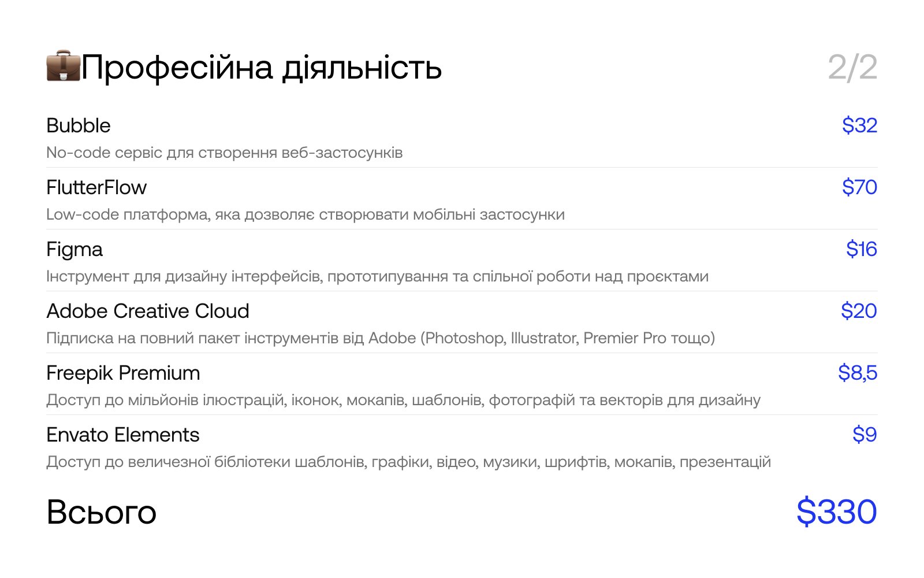Click the $9 Envato price

865,435
